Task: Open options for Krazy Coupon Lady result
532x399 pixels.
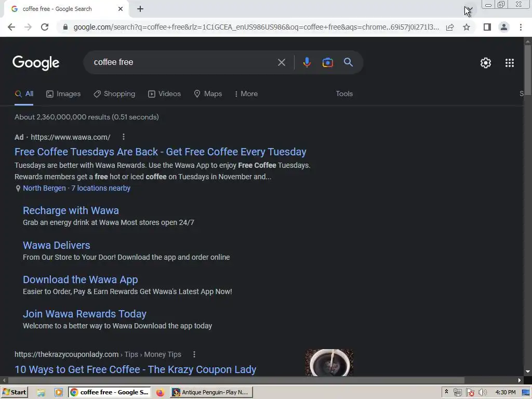Action: point(194,354)
